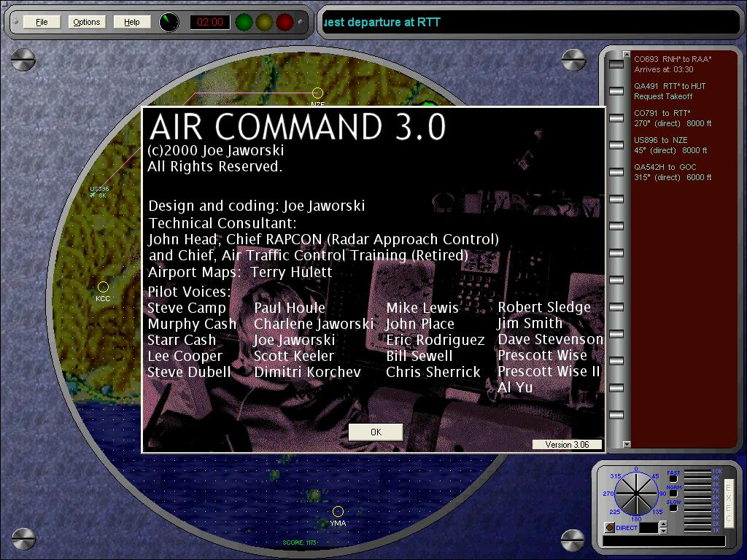Toggle the DIRECT orange button
This screenshot has width=747, height=560.
point(609,528)
